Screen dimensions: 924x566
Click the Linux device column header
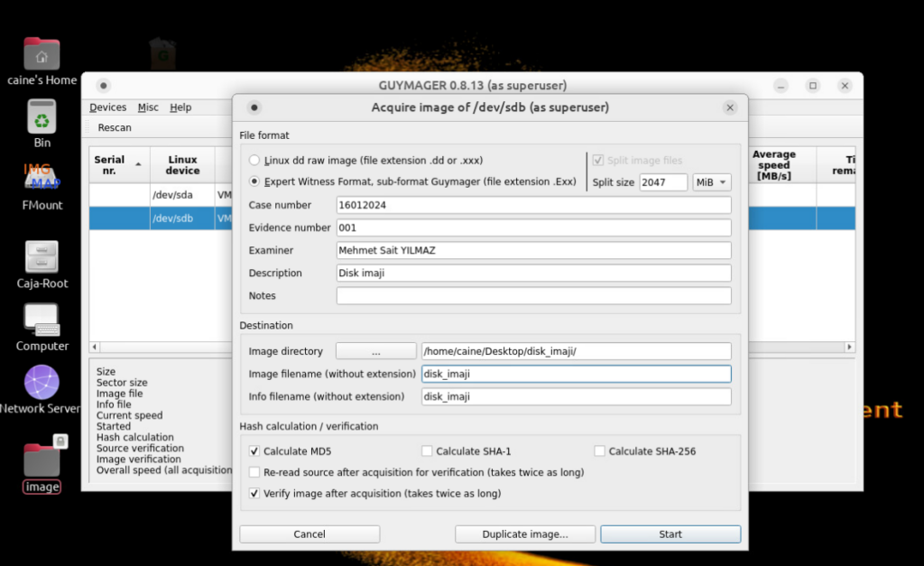[182, 165]
